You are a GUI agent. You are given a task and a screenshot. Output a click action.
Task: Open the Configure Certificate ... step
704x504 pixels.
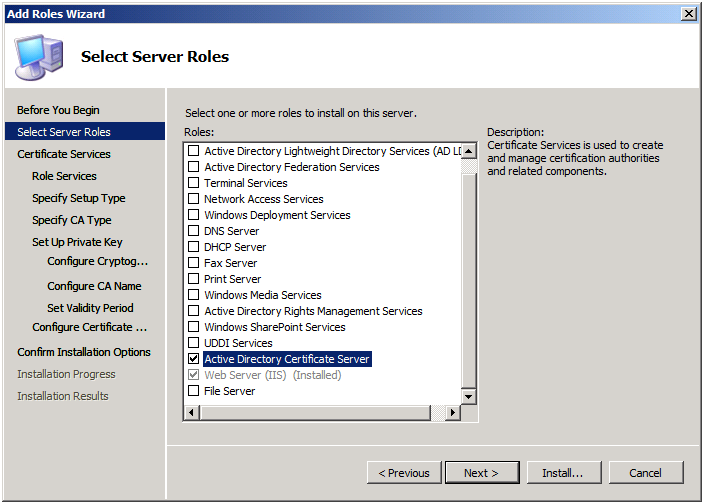tap(89, 327)
